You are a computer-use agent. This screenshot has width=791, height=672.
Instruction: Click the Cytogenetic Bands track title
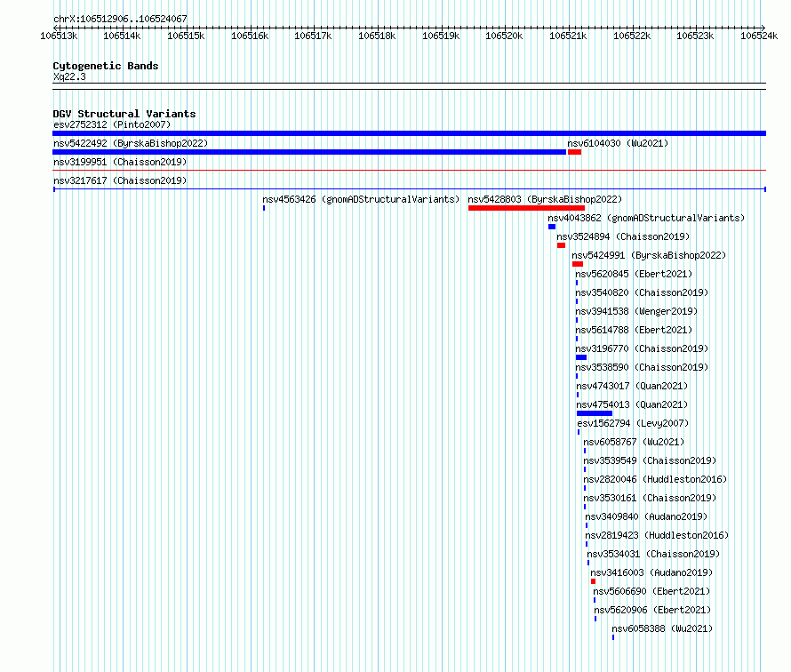click(x=106, y=66)
